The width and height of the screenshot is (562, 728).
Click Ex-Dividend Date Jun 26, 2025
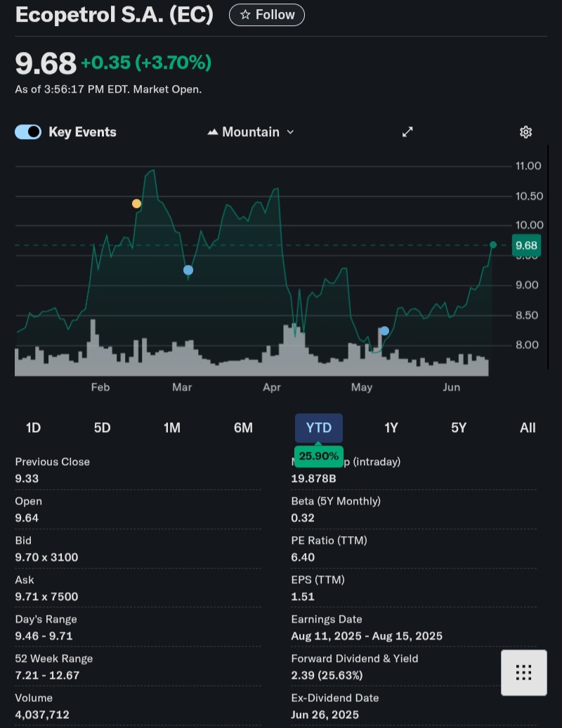tap(325, 715)
